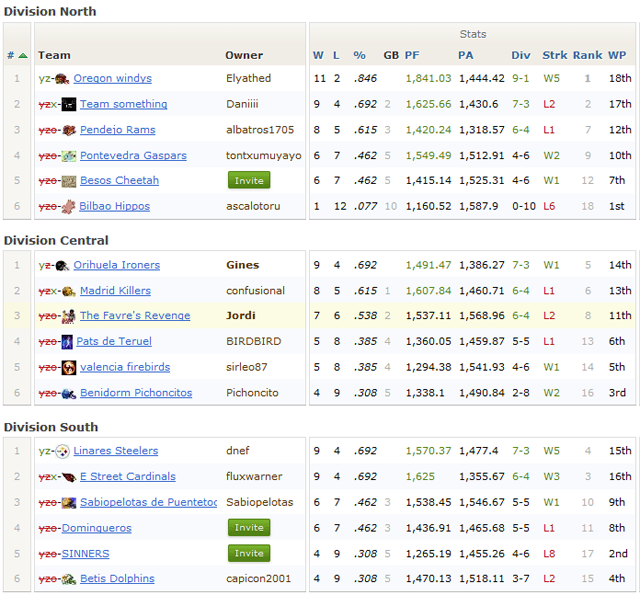Image resolution: width=640 pixels, height=595 pixels.
Task: Click the Linares Steelers logo icon
Action: 62,451
